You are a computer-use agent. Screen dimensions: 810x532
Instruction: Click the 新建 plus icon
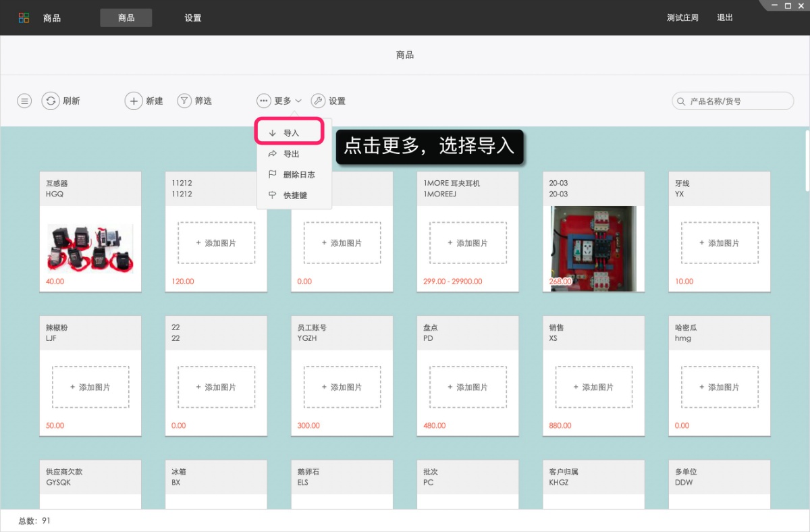134,101
